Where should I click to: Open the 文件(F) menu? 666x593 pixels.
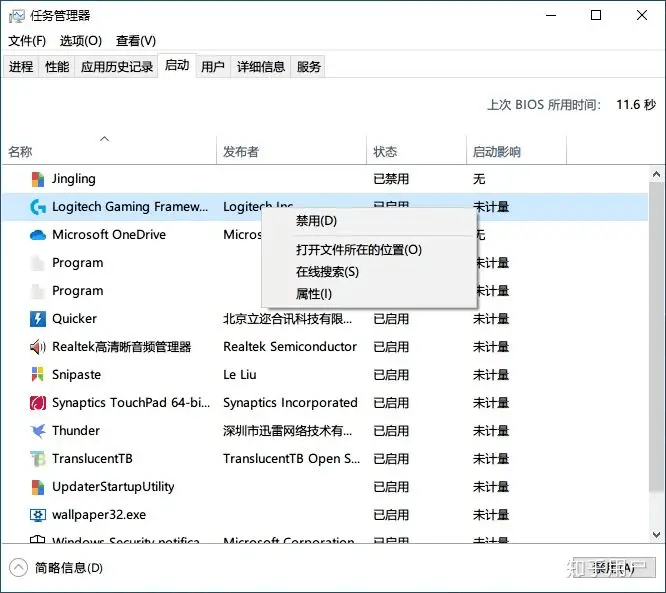point(27,41)
